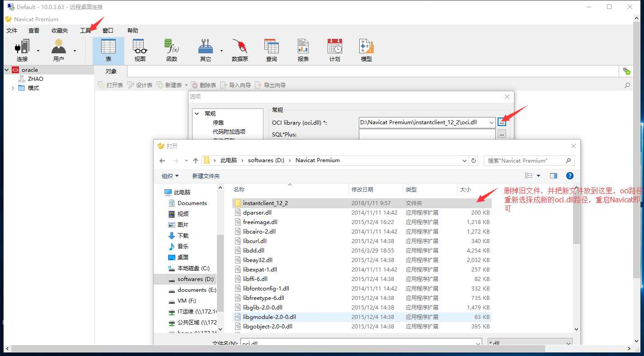Collapse the oracle connection node
The image size is (644, 356).
pyautogui.click(x=7, y=70)
